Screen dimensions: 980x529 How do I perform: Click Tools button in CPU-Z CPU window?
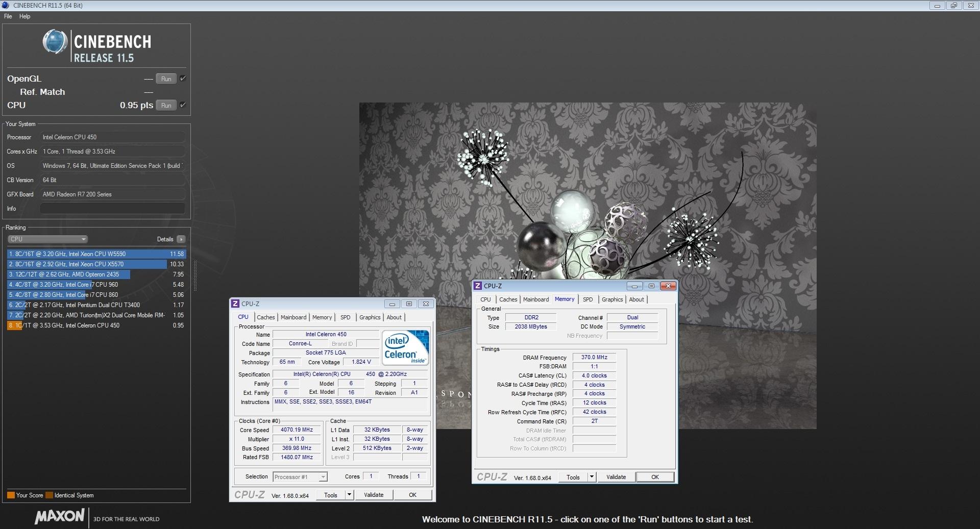tap(331, 495)
